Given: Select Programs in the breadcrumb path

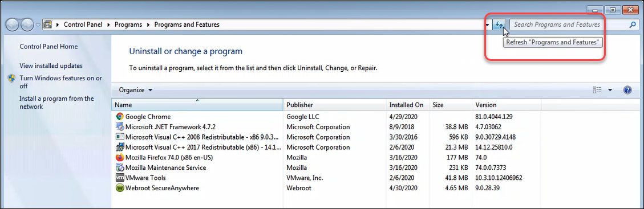Looking at the screenshot, I should (128, 24).
